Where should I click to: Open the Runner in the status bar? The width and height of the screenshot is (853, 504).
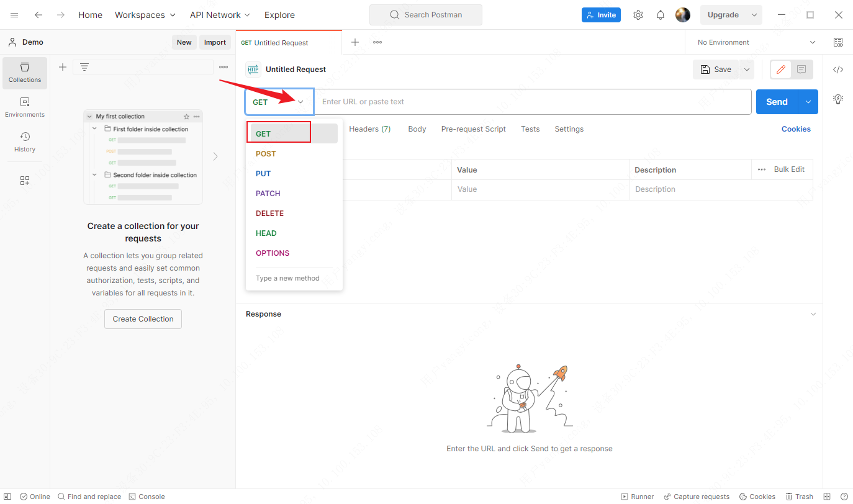pyautogui.click(x=637, y=497)
